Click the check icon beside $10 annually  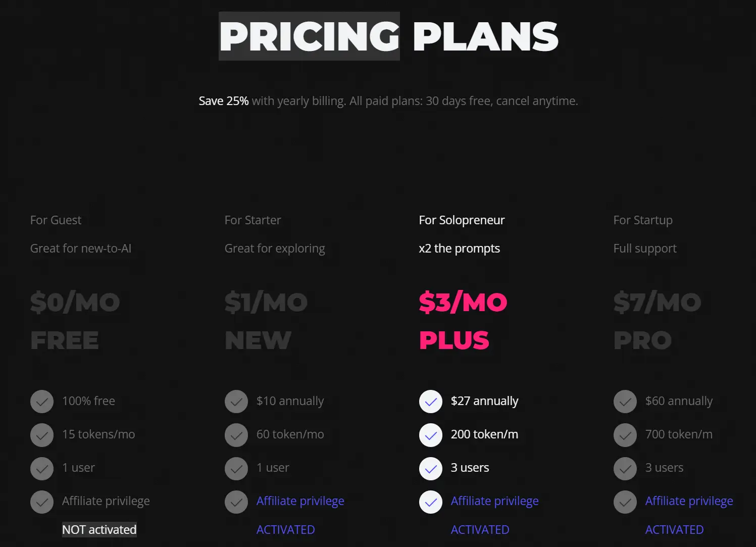(236, 402)
